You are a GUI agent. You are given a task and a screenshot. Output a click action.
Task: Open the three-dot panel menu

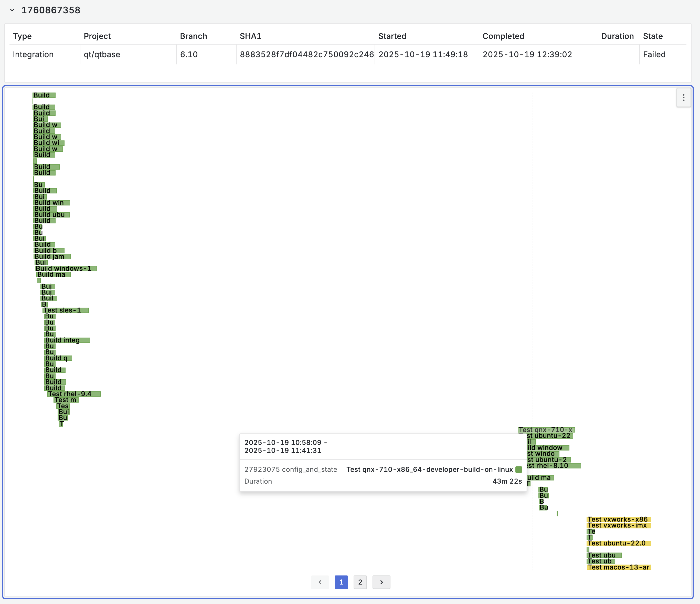tap(683, 98)
